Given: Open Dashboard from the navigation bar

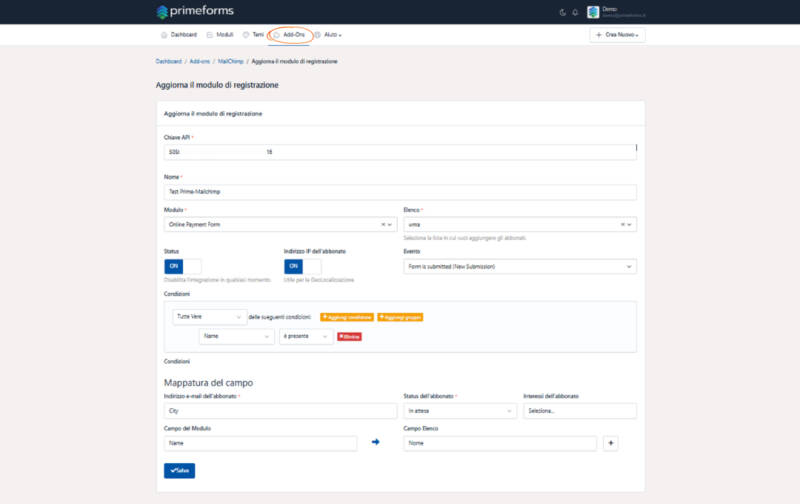Looking at the screenshot, I should tap(179, 35).
